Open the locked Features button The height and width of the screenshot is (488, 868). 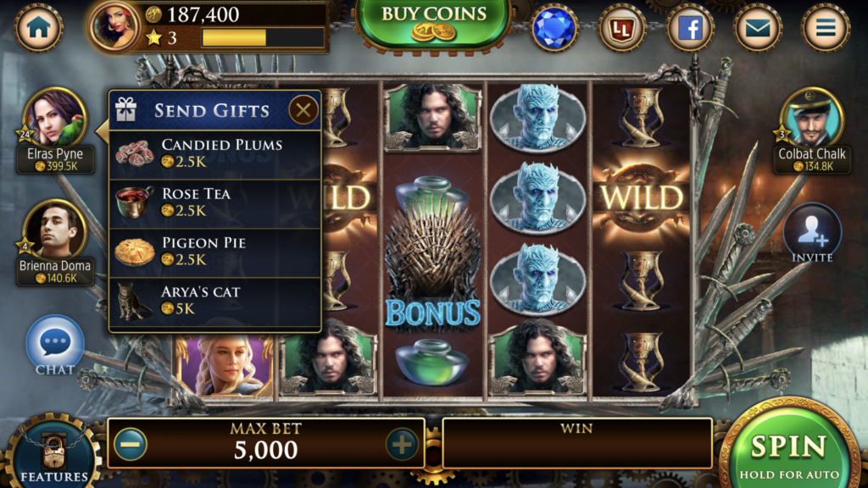click(53, 454)
